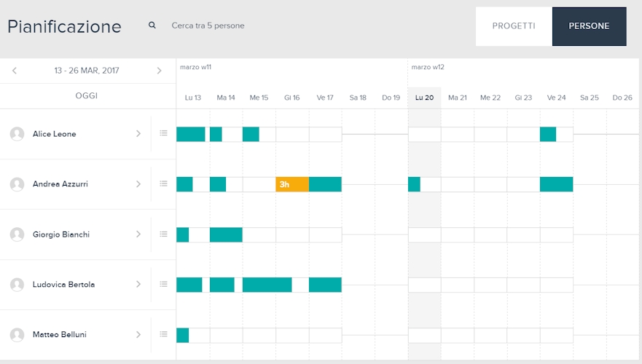Open list menu icon for Giorgio Bianchi

click(163, 234)
